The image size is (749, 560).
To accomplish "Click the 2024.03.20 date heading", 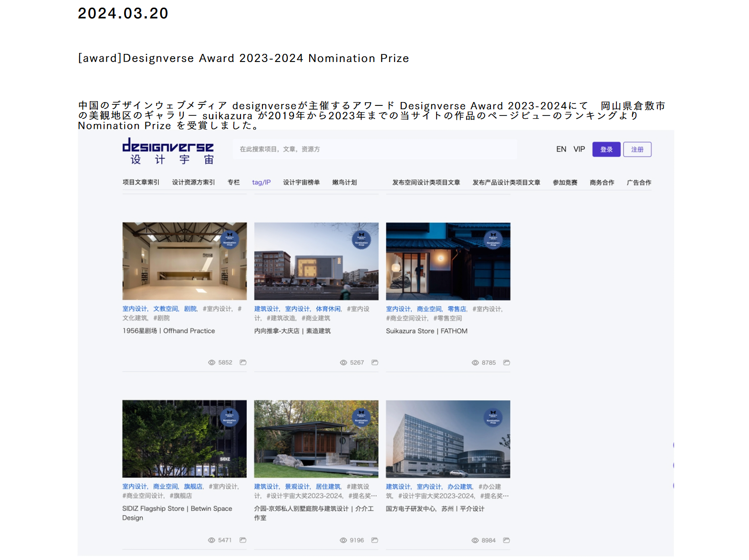I will pos(123,13).
